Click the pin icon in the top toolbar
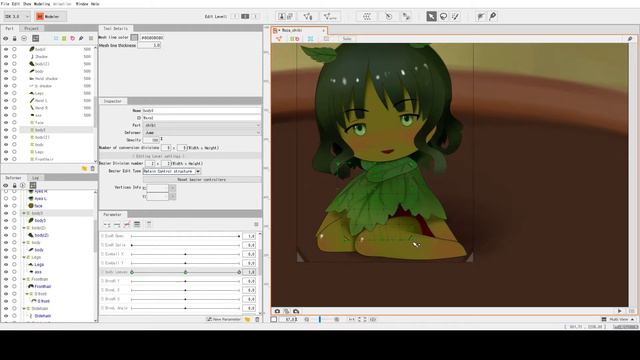640x360 pixels. 493,16
